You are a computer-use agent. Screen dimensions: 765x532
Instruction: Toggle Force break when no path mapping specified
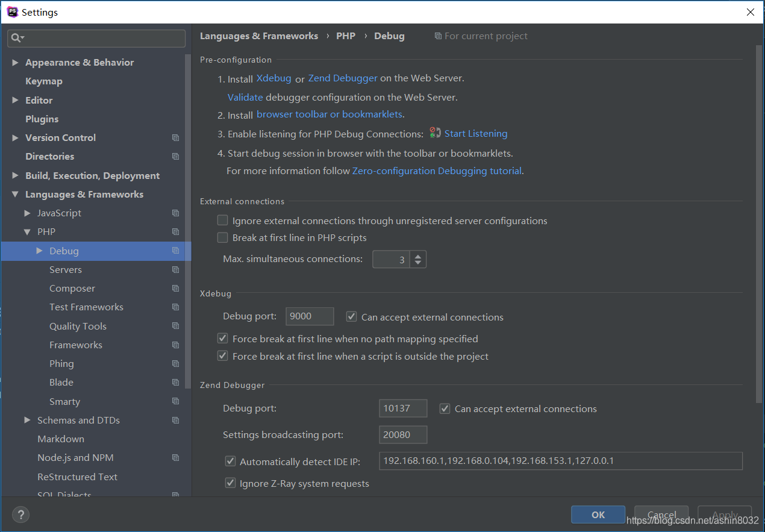pyautogui.click(x=223, y=339)
